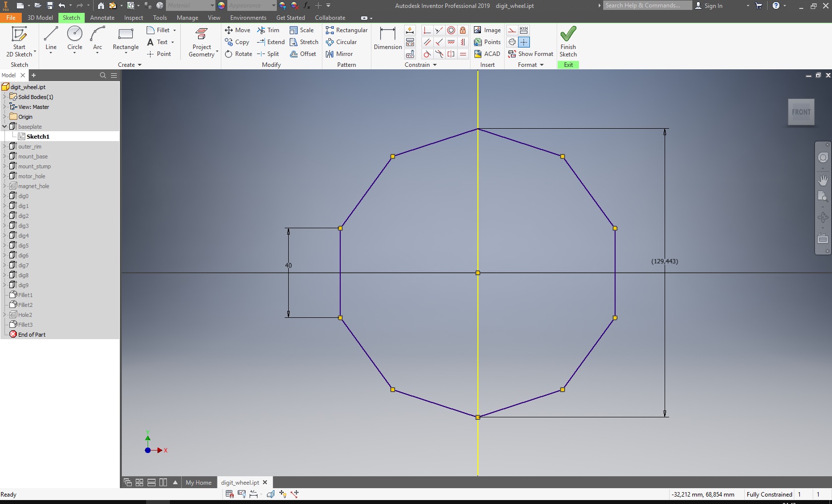Click the FRONT face of ViewCube
Screen dimensions: 832x504
tap(801, 112)
